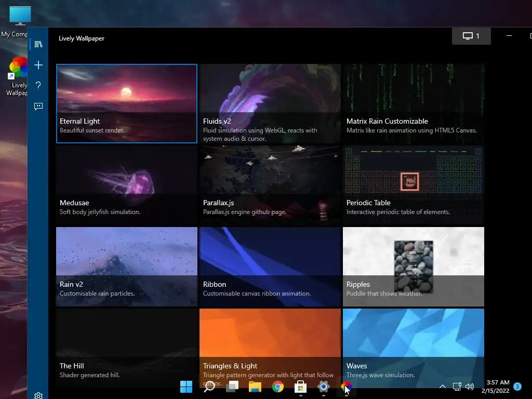Screen dimensions: 532x399
Task: Open the display selector button showing 1
Action: (471, 36)
